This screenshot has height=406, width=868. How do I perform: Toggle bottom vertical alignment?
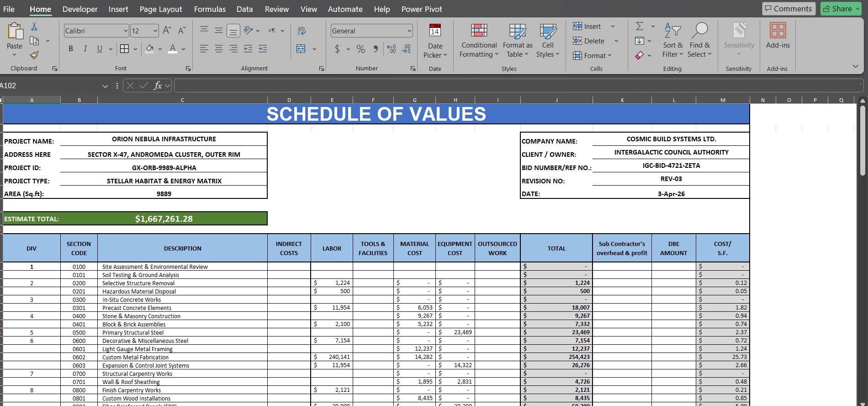point(233,31)
